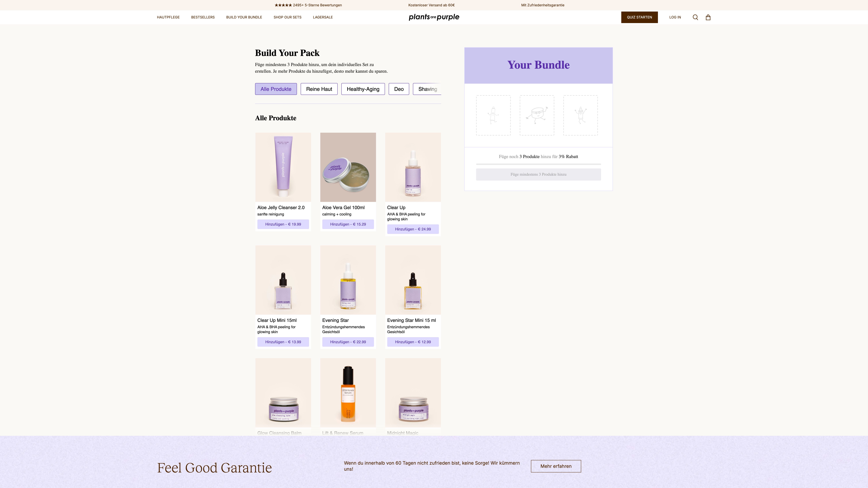Click the Log In link
Screen dimensions: 868x488
point(675,17)
